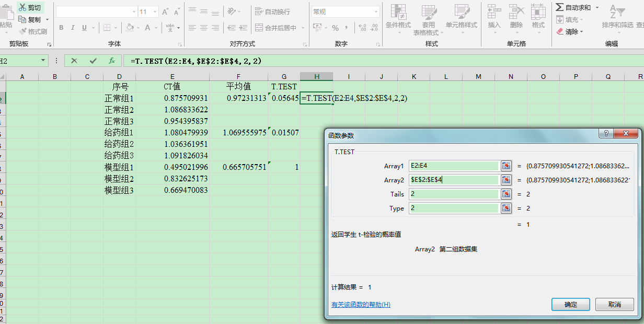Open the dialog help question mark button

pyautogui.click(x=606, y=134)
